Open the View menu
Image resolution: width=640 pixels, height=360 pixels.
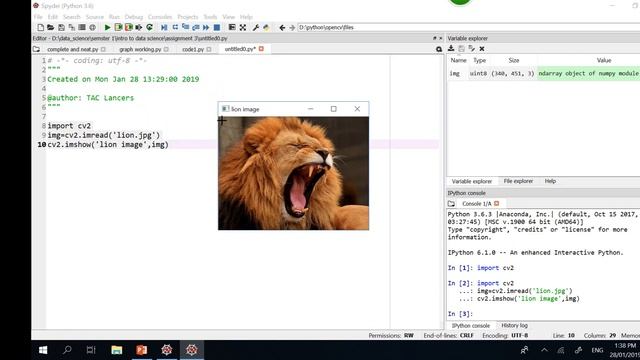click(x=229, y=17)
